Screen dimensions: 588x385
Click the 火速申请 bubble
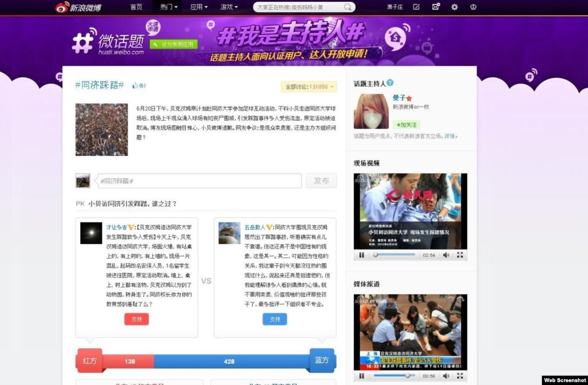153,28
